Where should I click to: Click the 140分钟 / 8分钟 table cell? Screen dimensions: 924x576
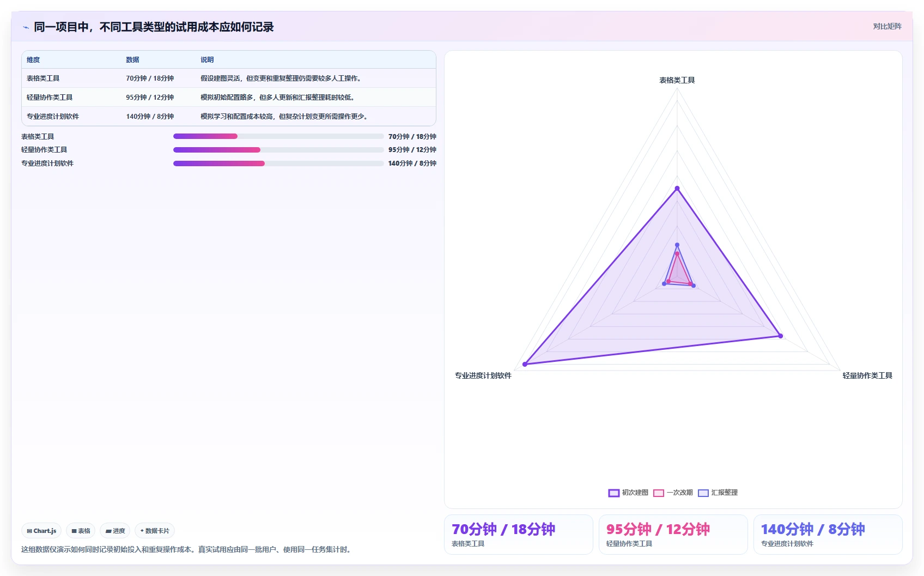(150, 117)
